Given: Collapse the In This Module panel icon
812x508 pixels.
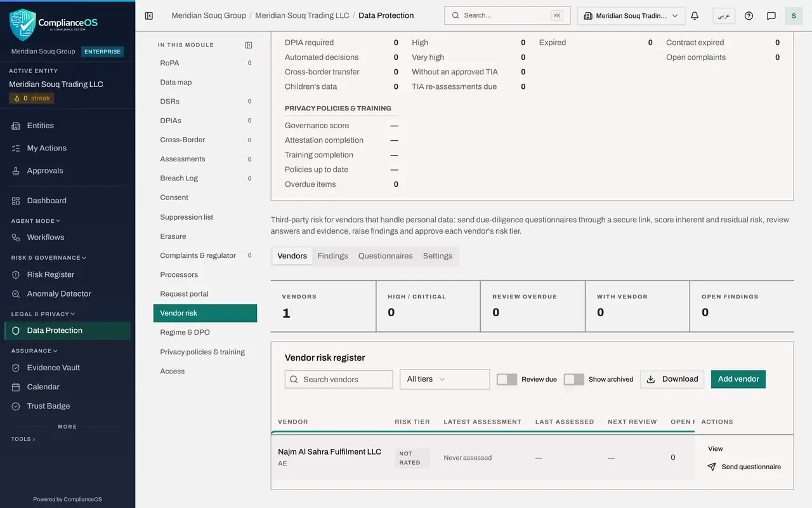Looking at the screenshot, I should 249,45.
